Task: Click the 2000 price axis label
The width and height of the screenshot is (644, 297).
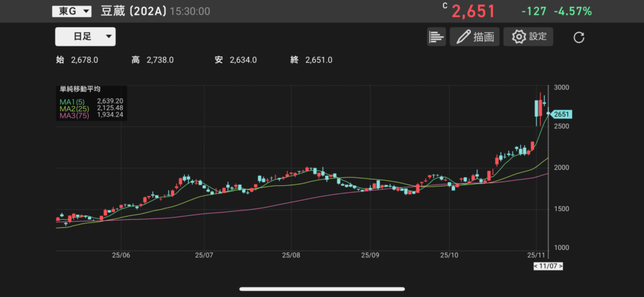Action: click(x=562, y=168)
